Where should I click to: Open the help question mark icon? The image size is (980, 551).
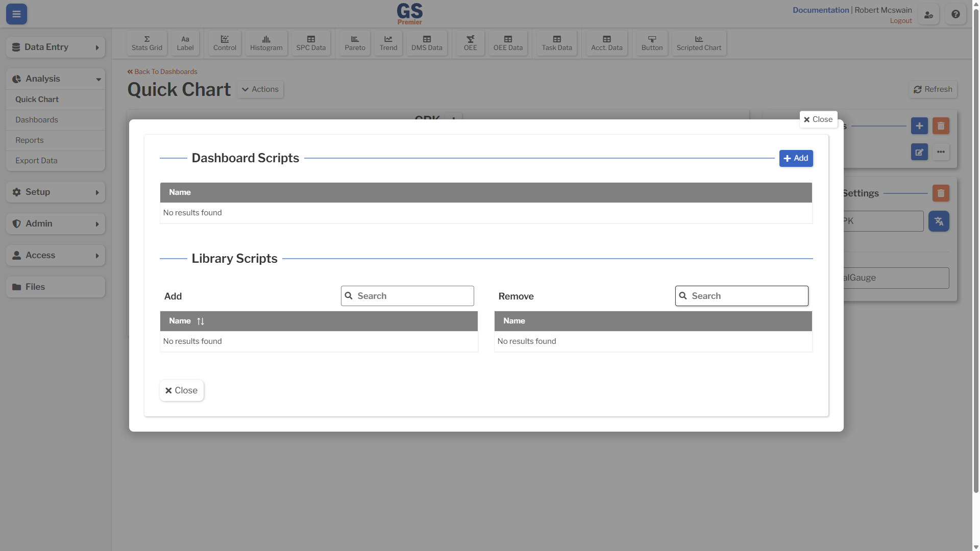[x=955, y=14]
